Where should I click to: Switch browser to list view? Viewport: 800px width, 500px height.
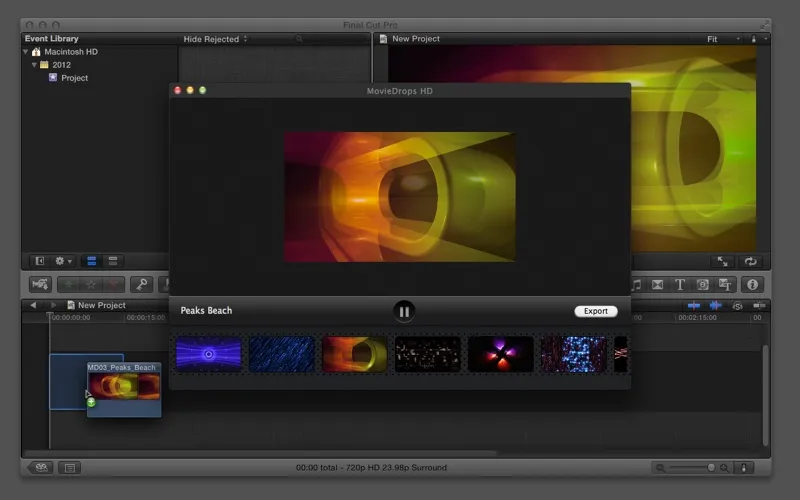click(113, 261)
